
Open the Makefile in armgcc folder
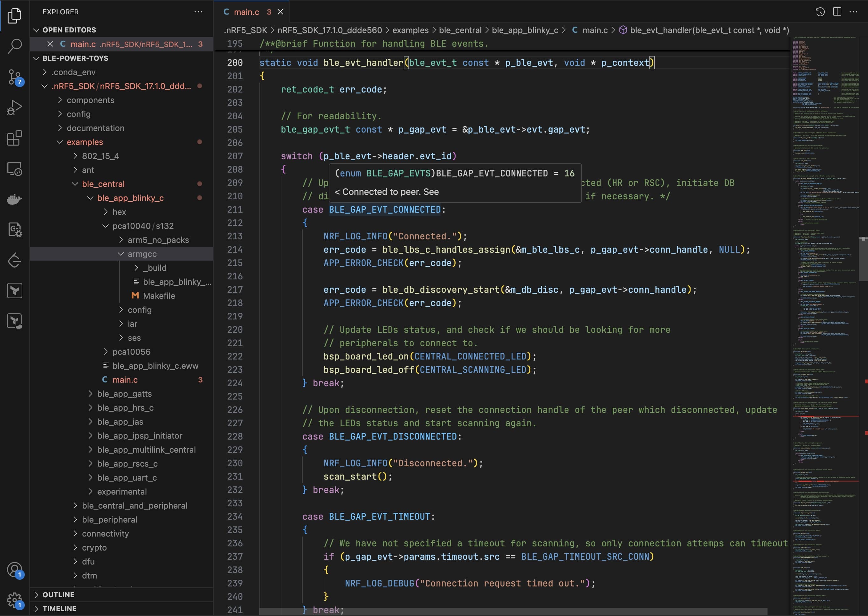point(159,296)
